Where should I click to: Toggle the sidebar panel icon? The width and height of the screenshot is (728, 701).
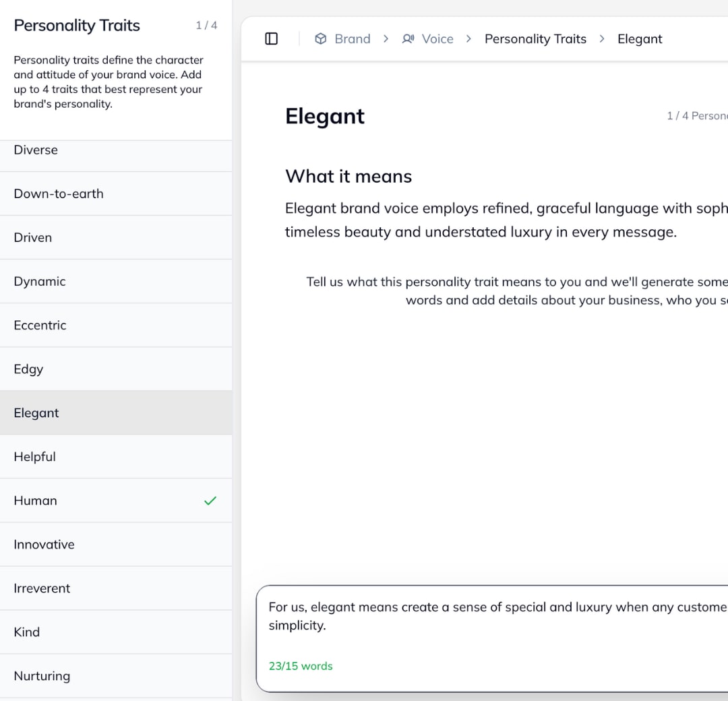pos(272,39)
